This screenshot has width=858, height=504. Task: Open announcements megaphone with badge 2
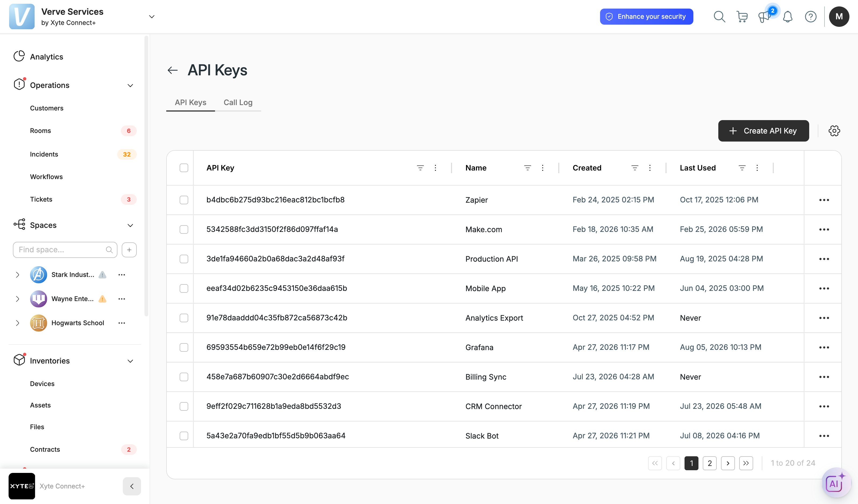(765, 16)
